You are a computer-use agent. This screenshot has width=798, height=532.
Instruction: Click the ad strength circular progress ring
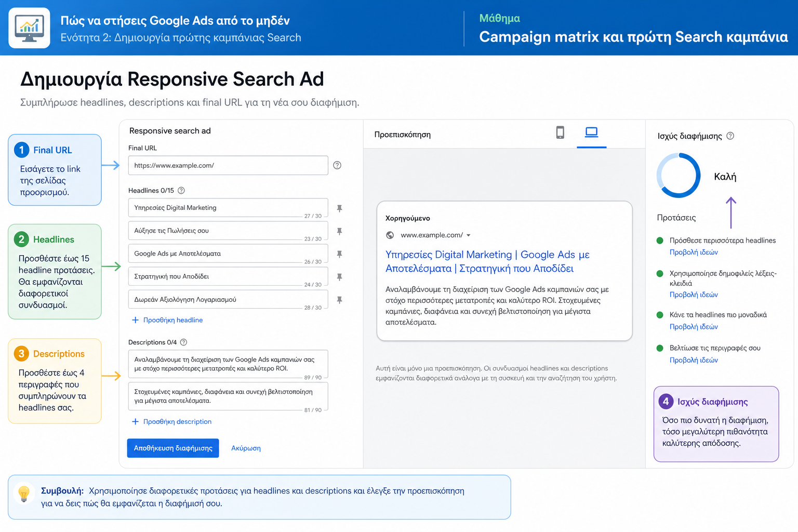click(679, 176)
